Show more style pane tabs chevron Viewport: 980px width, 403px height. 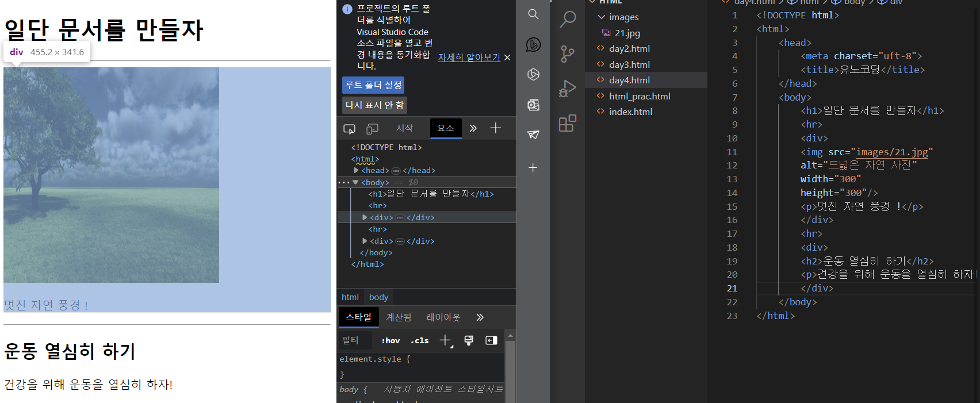(480, 317)
